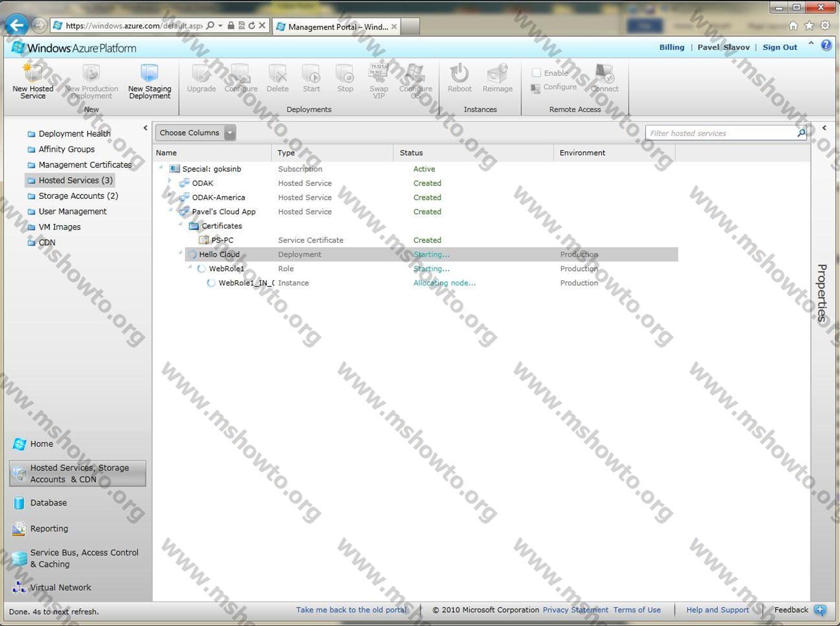Click the browser address bar
Image resolution: width=840 pixels, height=626 pixels.
tap(134, 25)
